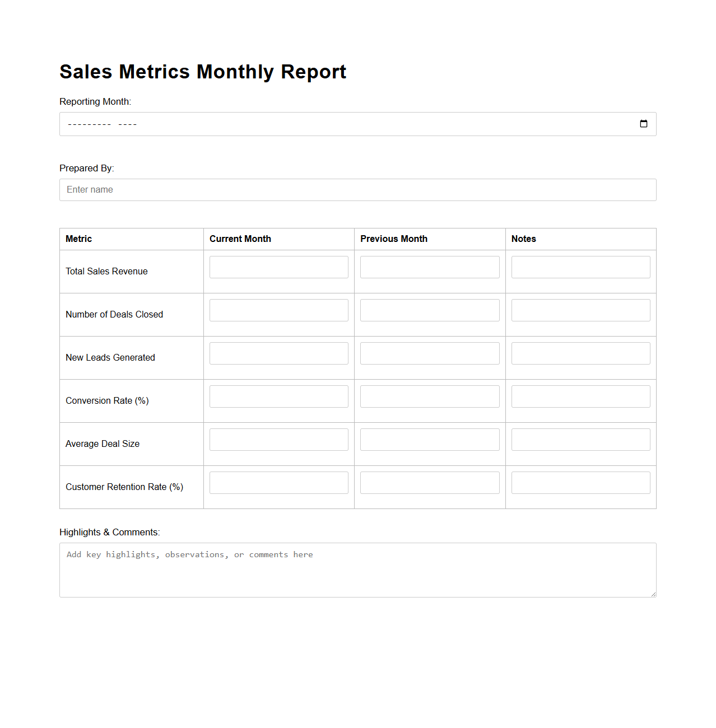Click Notes field for Customer Retention Rate
The image size is (716, 728).
580,483
